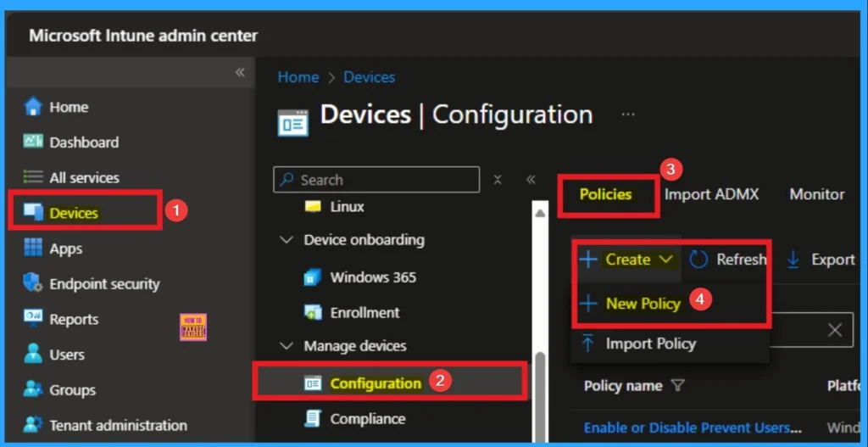Switch to the Import ADMX tab
This screenshot has height=447, width=868.
coord(711,194)
